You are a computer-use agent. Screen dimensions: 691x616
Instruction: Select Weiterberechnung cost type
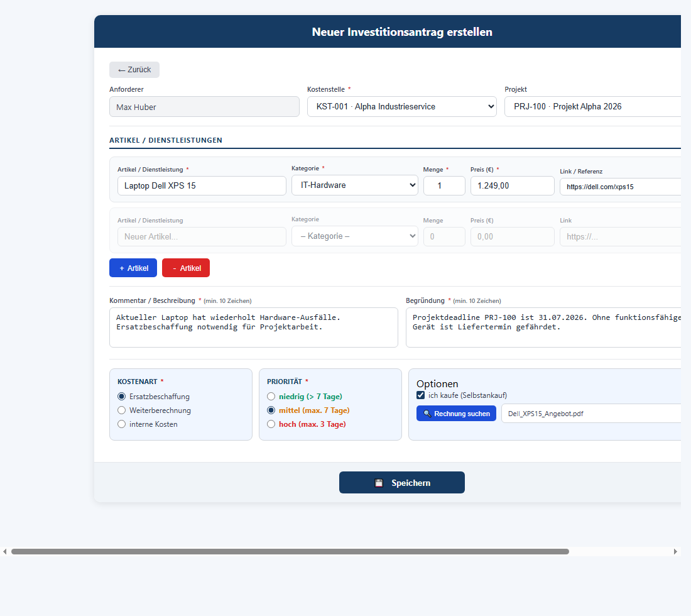click(x=122, y=410)
